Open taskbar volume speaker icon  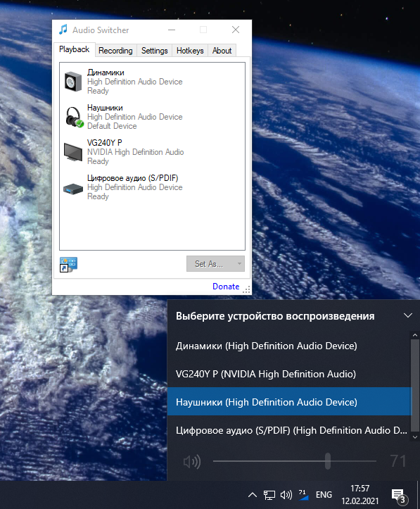pyautogui.click(x=286, y=495)
